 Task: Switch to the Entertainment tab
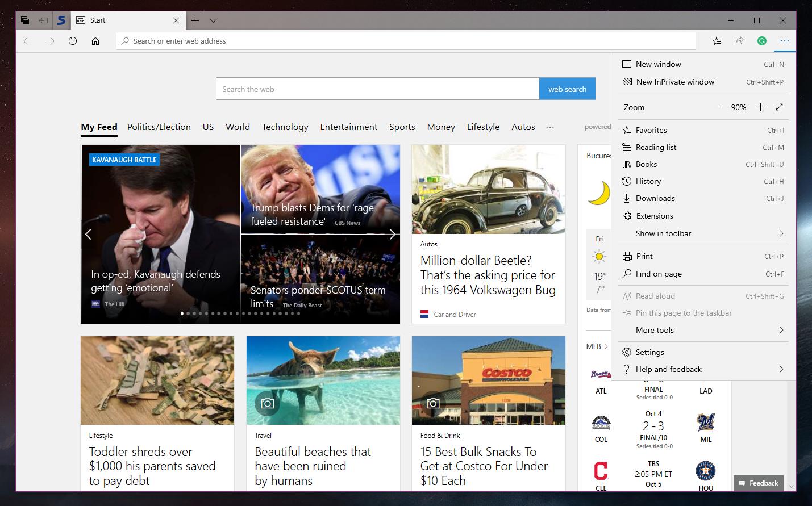pyautogui.click(x=348, y=127)
